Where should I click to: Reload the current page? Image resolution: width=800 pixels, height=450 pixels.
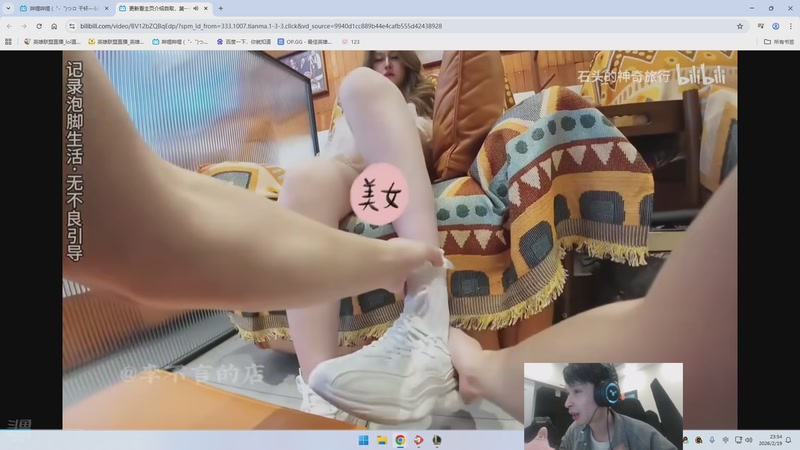click(39, 26)
